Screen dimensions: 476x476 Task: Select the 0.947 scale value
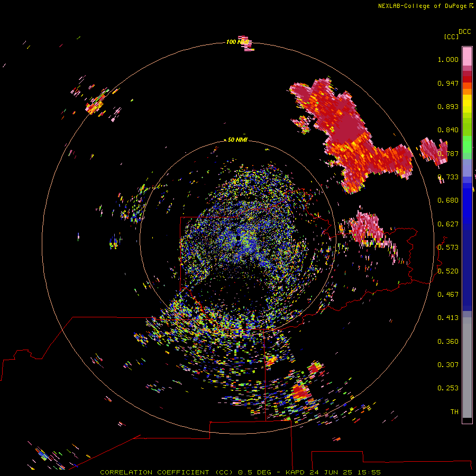coord(448,83)
